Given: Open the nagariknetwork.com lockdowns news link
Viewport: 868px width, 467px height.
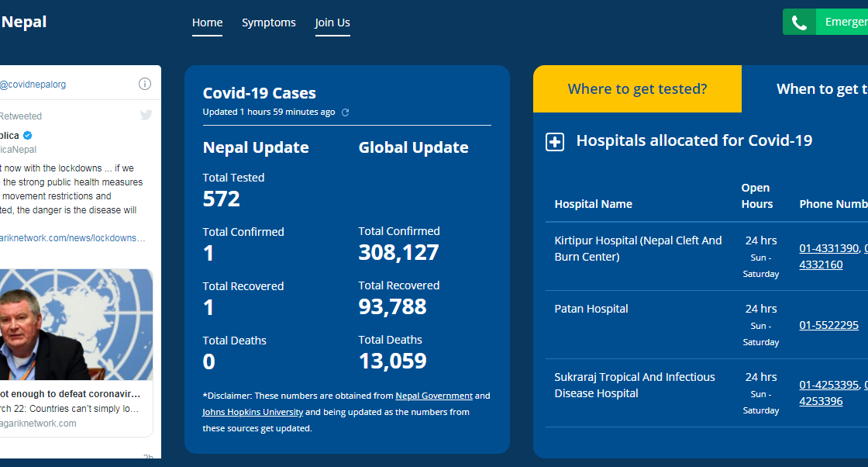Looking at the screenshot, I should pyautogui.click(x=73, y=238).
